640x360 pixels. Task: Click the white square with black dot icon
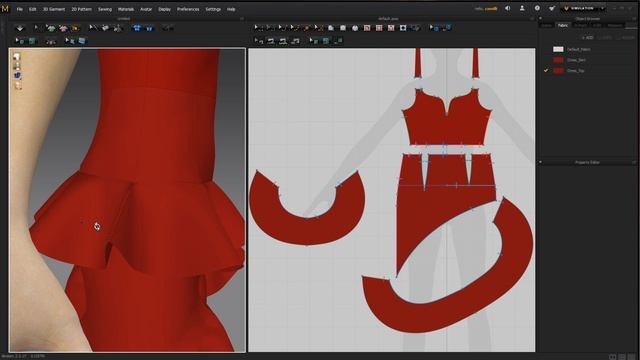(403, 28)
